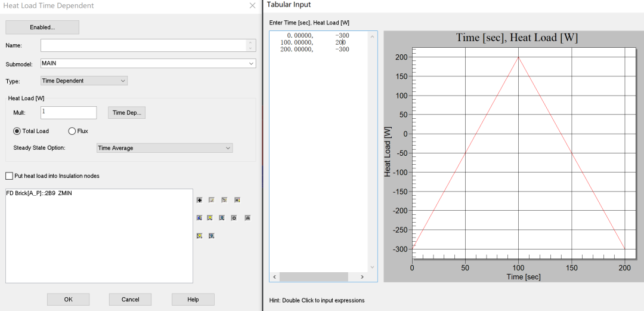
Task: Click the crossed-out pencil icon in top row
Action: pos(224,200)
